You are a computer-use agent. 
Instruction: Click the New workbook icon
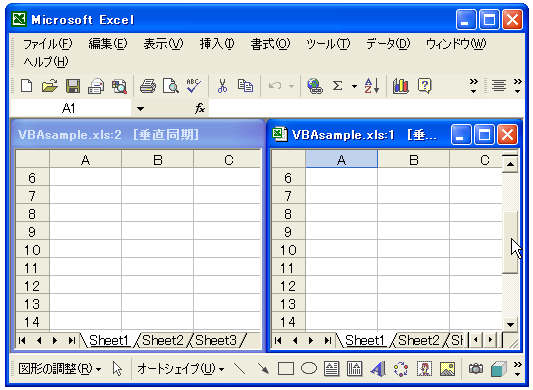tap(27, 86)
